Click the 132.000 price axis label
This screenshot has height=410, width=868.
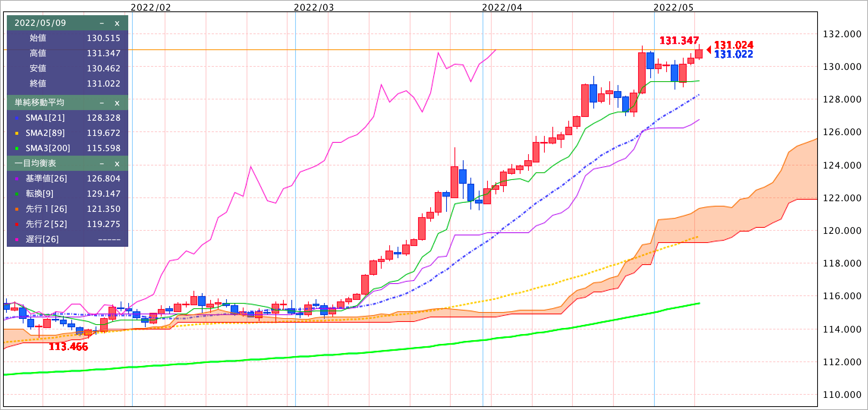842,34
